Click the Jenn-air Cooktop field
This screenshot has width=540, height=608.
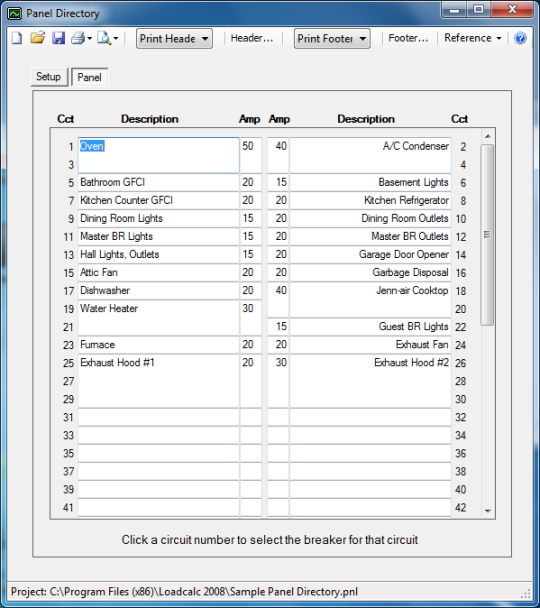[x=370, y=300]
